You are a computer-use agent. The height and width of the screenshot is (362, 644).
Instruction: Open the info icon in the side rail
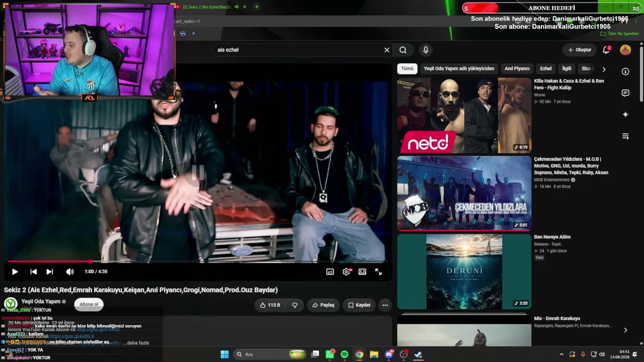point(625,71)
